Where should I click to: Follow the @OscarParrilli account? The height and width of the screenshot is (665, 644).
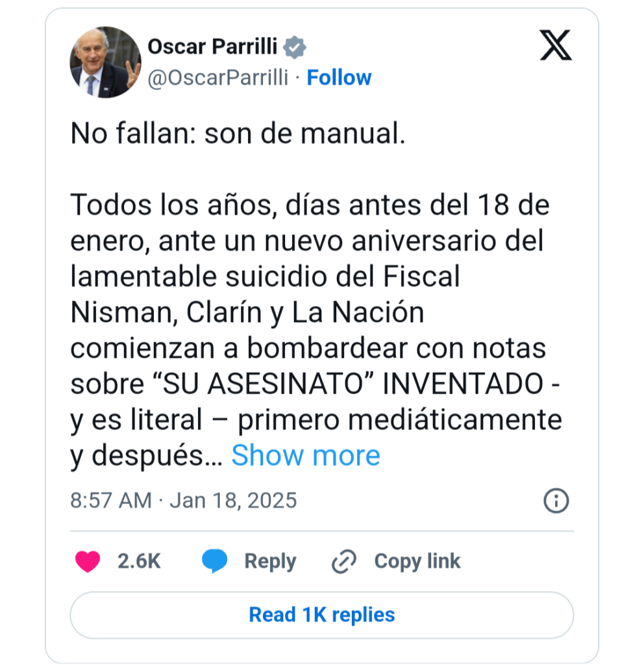(339, 78)
